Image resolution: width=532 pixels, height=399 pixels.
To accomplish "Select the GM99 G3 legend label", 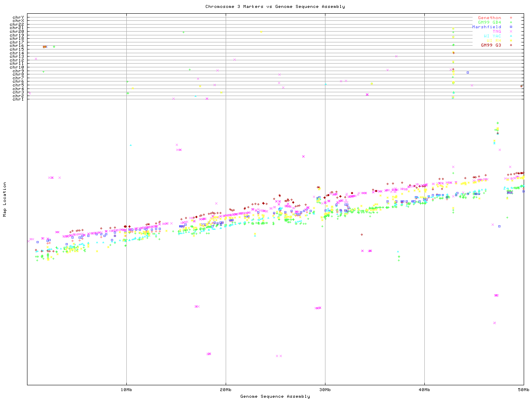I will pyautogui.click(x=491, y=45).
